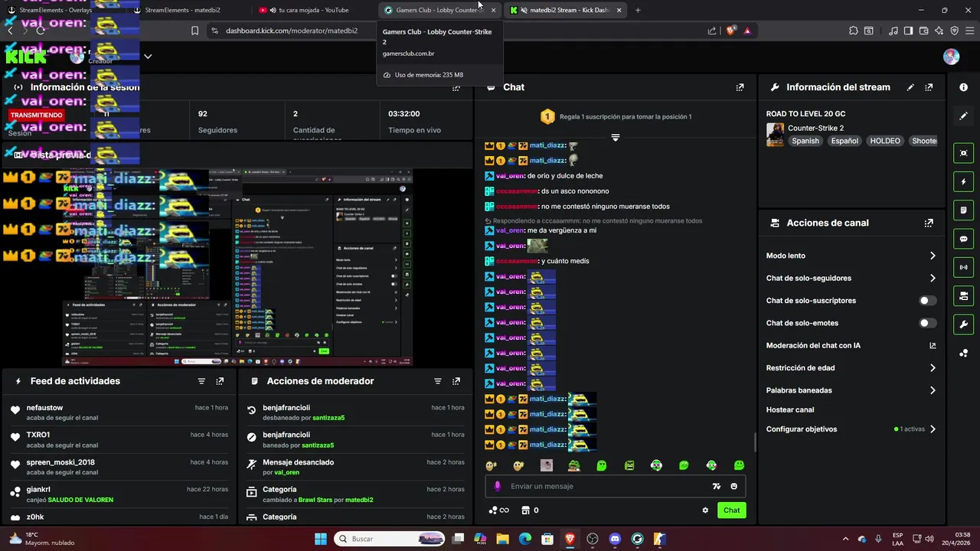
Task: Switch to the Gamers Club Lobby tab
Action: 439,10
